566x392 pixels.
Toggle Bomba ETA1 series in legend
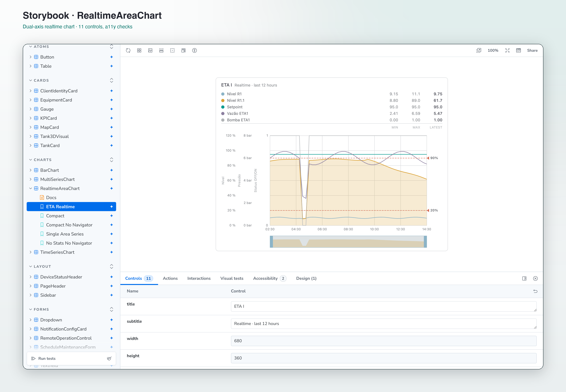tap(236, 120)
